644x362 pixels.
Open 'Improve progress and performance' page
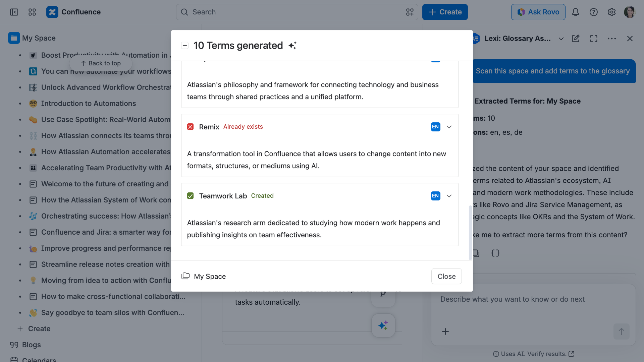pyautogui.click(x=106, y=248)
